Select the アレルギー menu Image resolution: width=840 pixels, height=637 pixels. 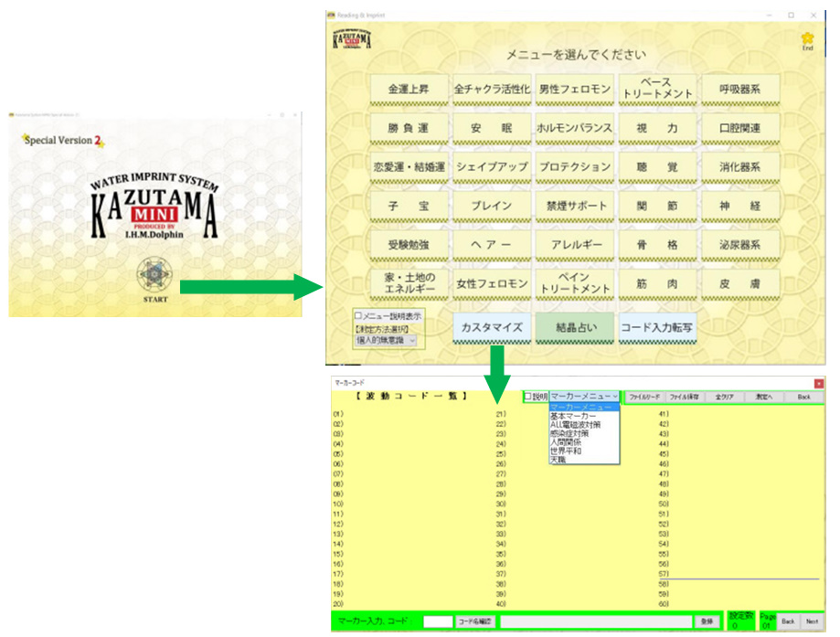click(x=575, y=245)
